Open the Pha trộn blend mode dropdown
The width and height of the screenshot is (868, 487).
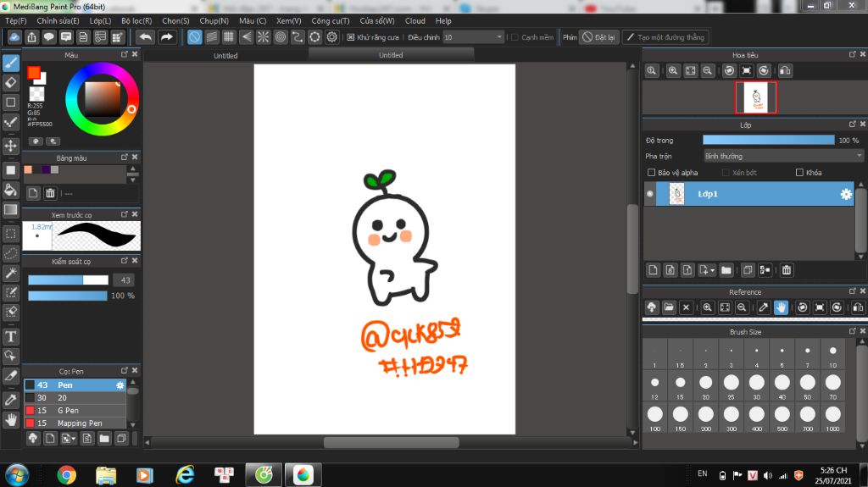pyautogui.click(x=783, y=156)
